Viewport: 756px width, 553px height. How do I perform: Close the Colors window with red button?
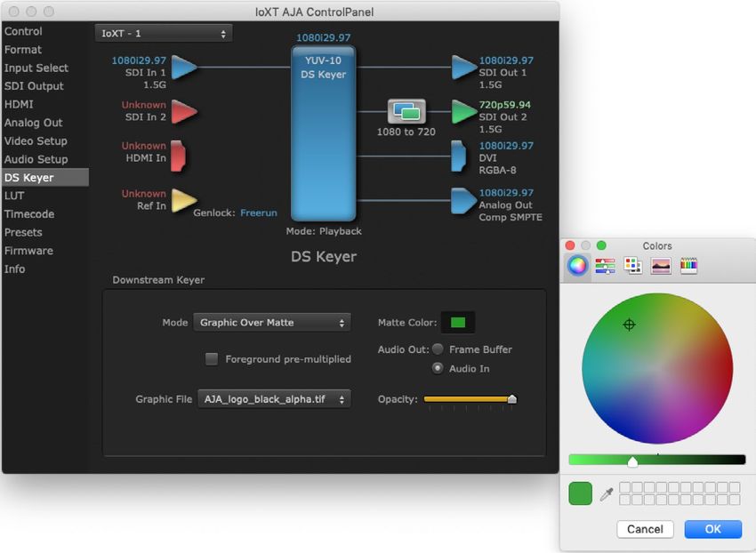[570, 245]
